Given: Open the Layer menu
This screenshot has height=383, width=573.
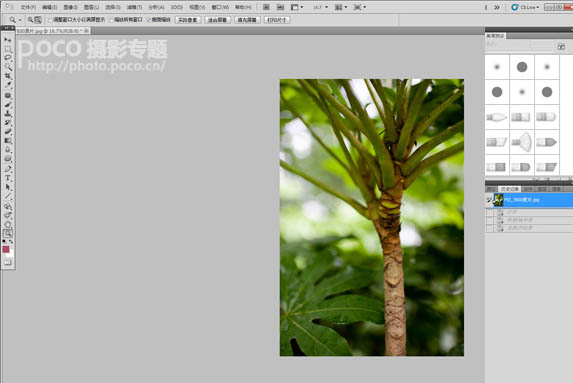Looking at the screenshot, I should click(x=91, y=7).
